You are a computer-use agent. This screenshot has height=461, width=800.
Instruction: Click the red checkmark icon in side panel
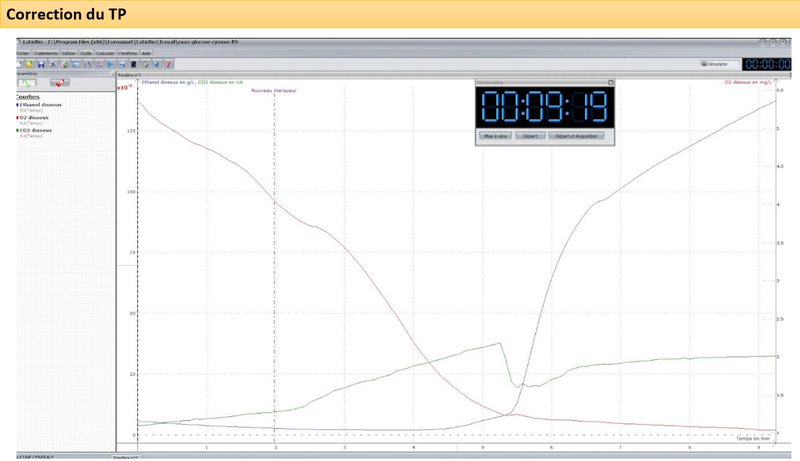(60, 84)
